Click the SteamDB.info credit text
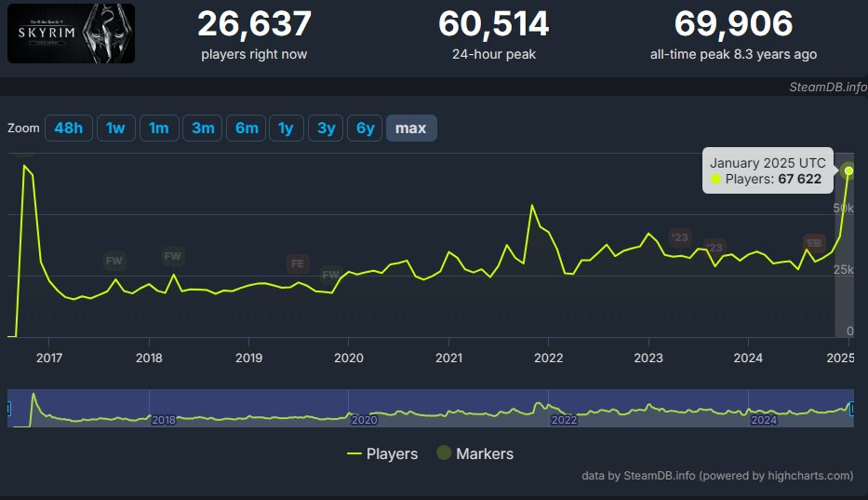Screen dimensions: 868x500 click(828, 87)
